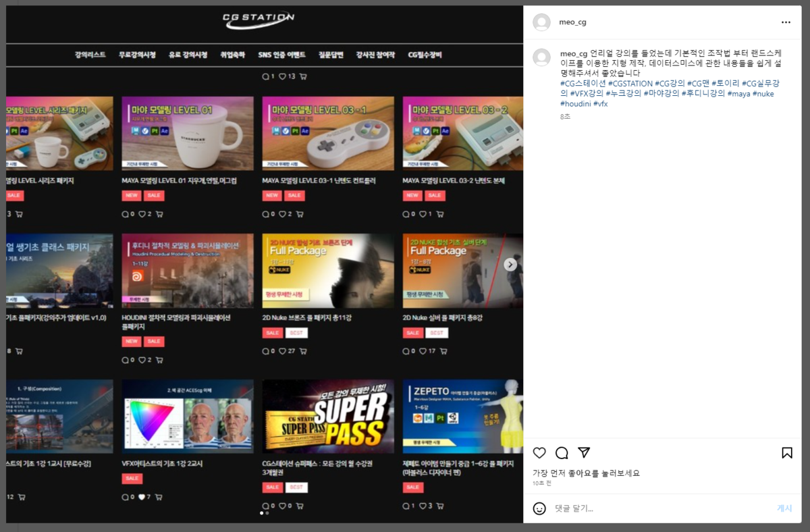Image resolution: width=810 pixels, height=532 pixels.
Task: Go to next image with carousel arrow
Action: pos(510,265)
